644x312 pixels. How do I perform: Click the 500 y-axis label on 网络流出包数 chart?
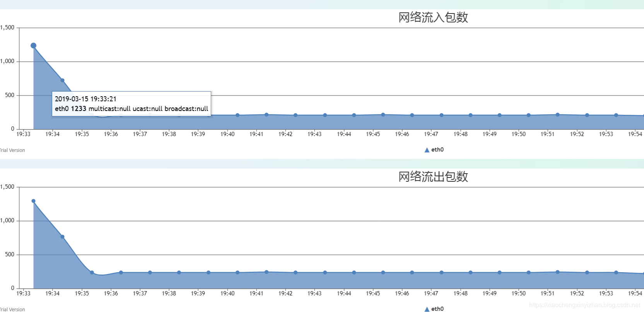click(10, 254)
